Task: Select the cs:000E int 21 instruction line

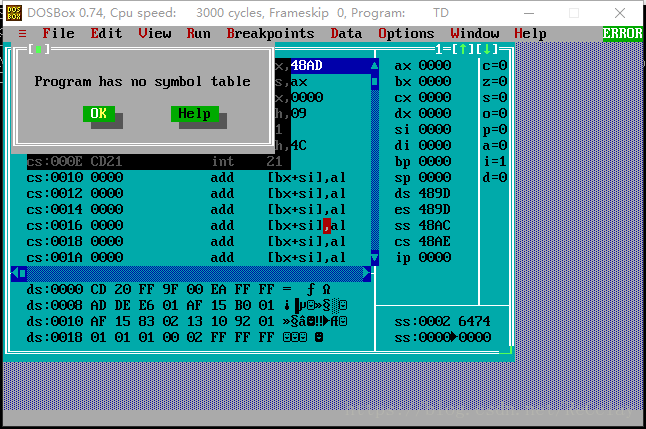Action: point(159,162)
